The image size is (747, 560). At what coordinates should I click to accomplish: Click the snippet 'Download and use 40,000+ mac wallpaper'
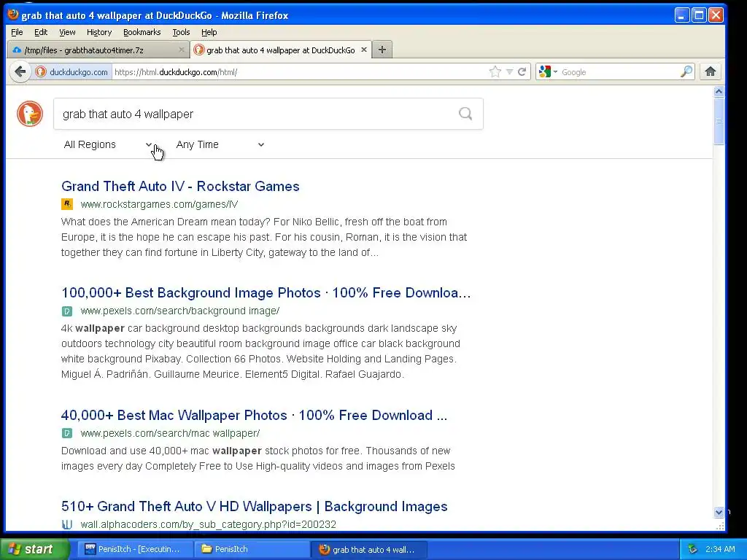coord(258,458)
